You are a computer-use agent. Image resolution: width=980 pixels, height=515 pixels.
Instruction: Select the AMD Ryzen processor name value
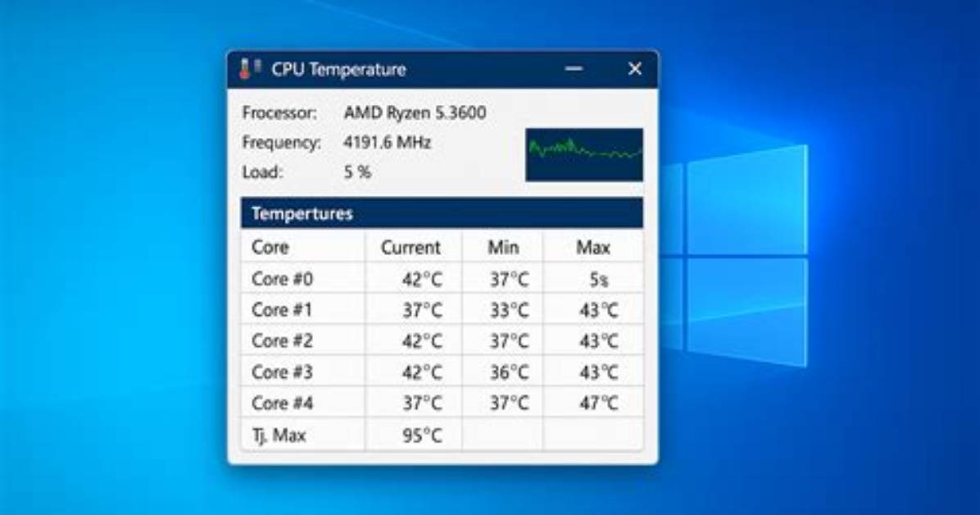tap(415, 113)
